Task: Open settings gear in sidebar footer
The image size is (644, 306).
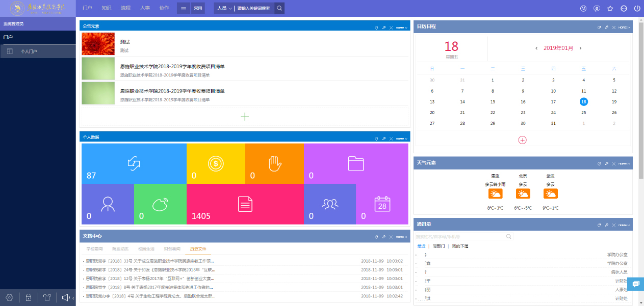Action: pos(9,297)
